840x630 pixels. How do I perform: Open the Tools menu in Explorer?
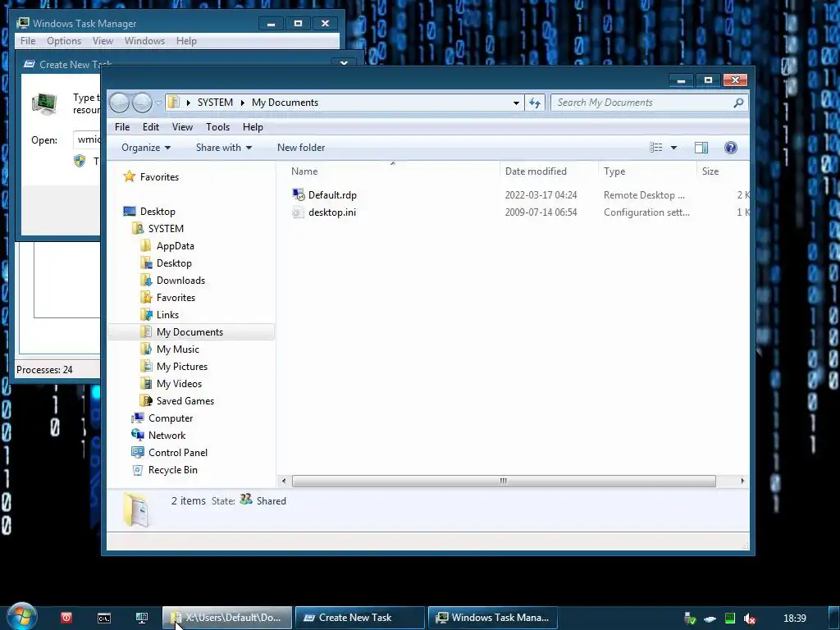(x=217, y=127)
